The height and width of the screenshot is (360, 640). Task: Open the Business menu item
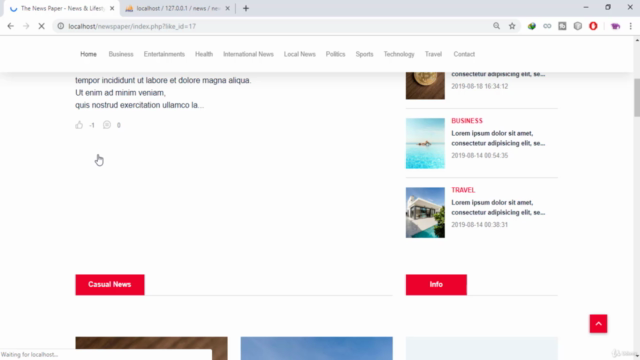(x=121, y=54)
